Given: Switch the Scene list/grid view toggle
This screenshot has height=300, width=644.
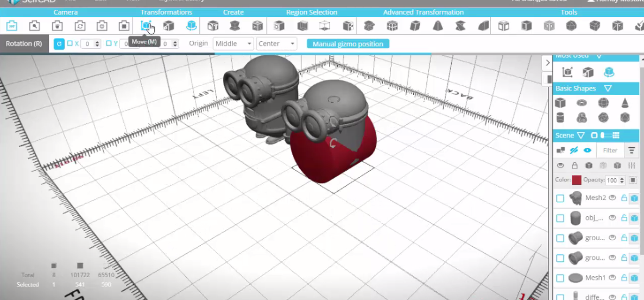Looking at the screenshot, I should coord(607,135).
